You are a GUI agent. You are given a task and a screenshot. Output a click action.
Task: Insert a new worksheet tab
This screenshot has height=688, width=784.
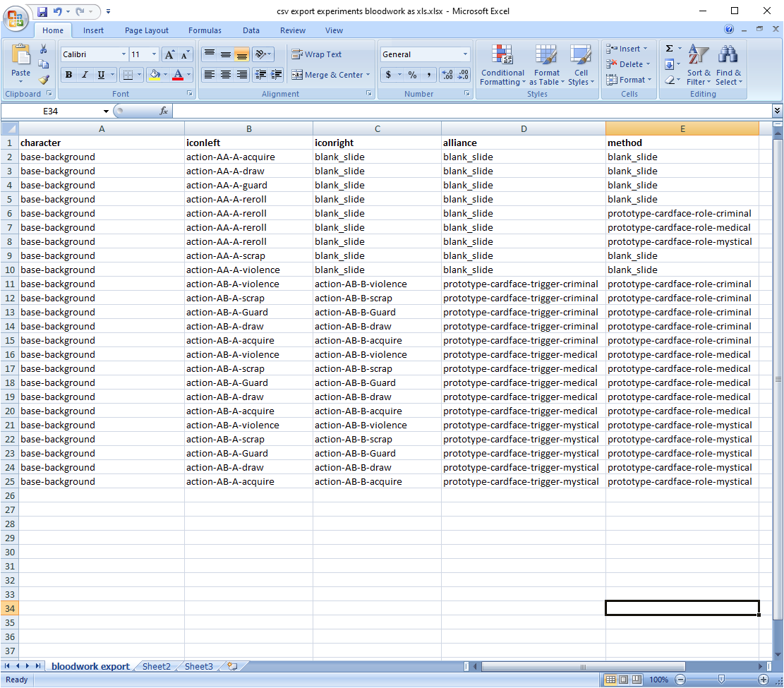click(232, 667)
